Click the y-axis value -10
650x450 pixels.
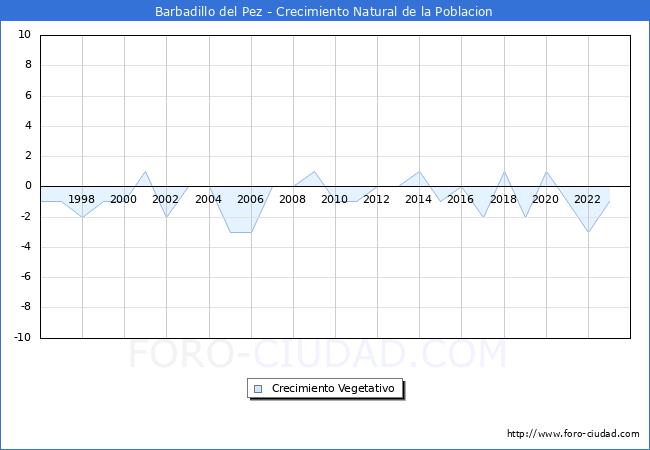click(x=23, y=337)
